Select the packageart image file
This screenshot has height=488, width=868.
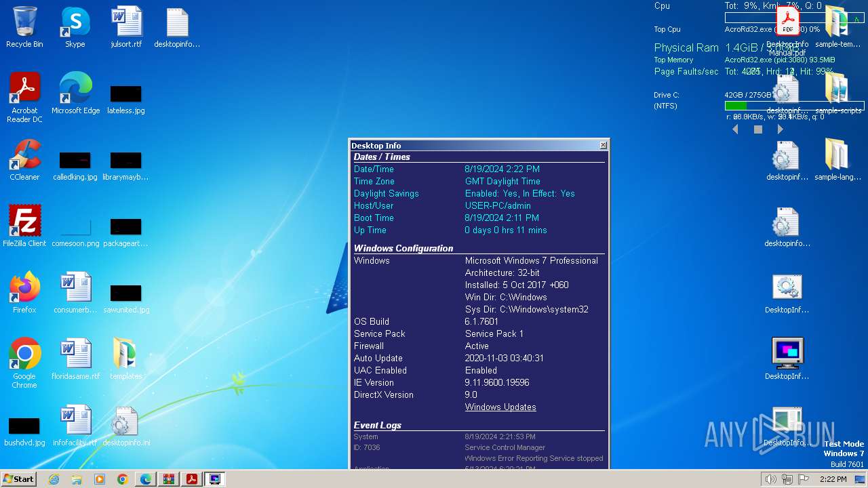point(126,232)
